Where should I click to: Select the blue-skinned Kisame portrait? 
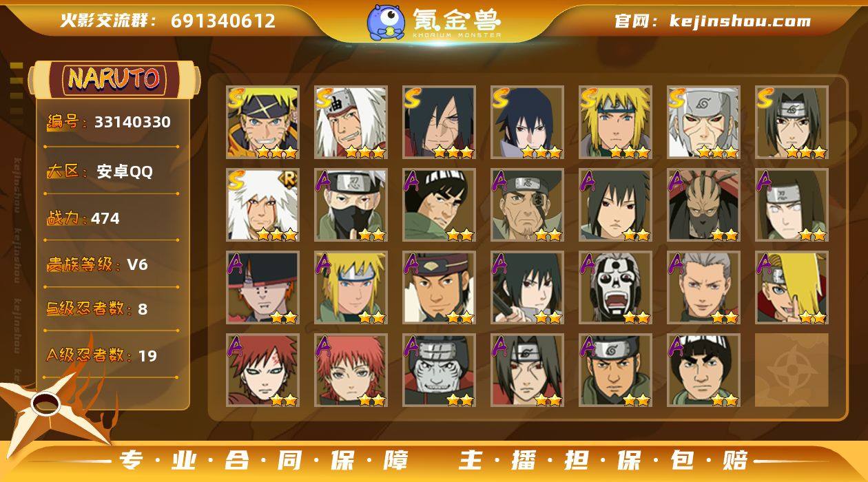[x=439, y=370]
